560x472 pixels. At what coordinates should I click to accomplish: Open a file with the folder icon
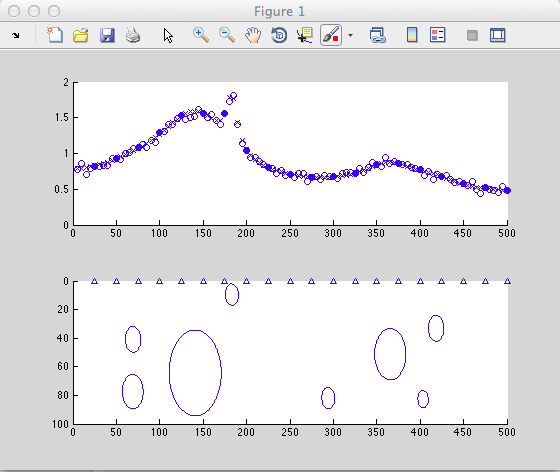pyautogui.click(x=81, y=35)
